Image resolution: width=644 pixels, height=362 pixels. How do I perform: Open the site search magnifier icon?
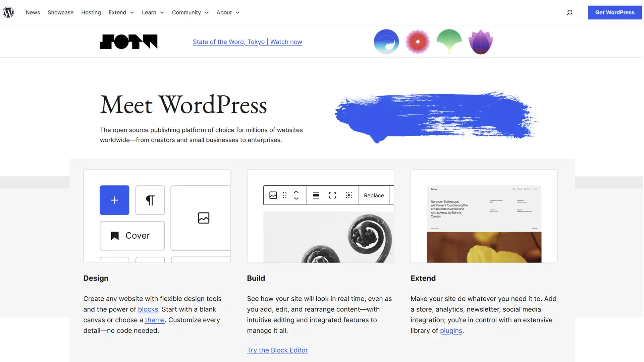coord(569,12)
